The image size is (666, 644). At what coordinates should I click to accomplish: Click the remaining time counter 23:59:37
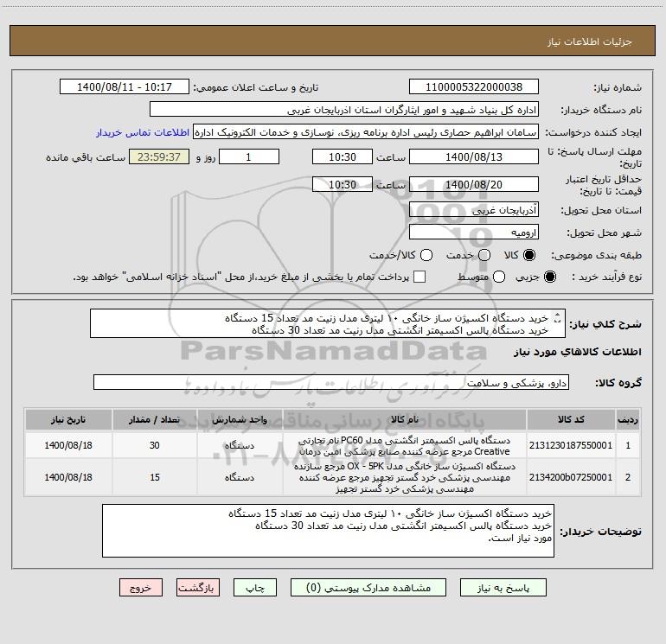(159, 156)
